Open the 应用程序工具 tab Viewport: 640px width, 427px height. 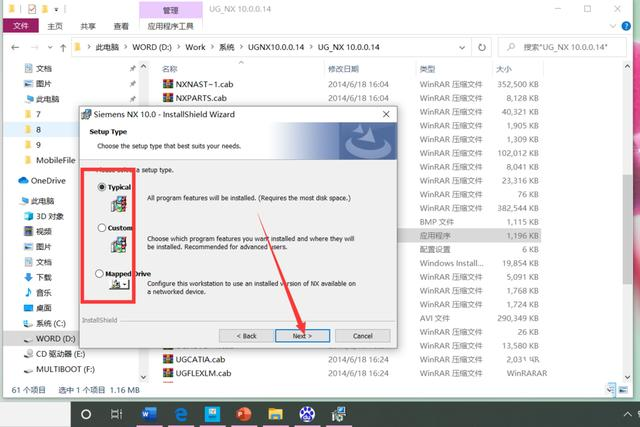tap(171, 26)
